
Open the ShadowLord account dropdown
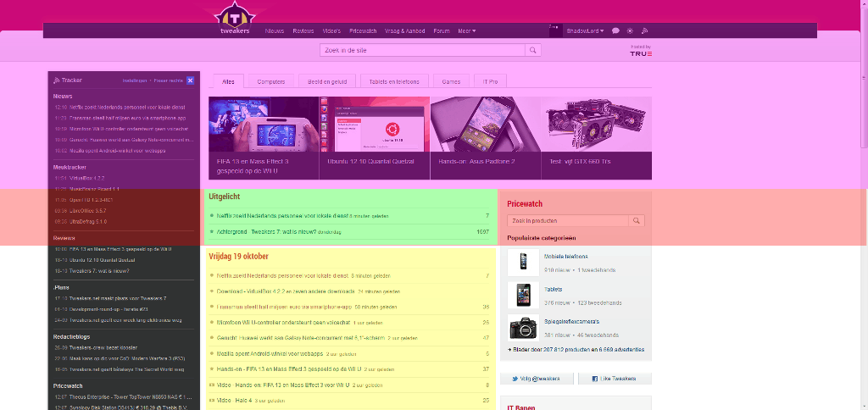[x=585, y=31]
